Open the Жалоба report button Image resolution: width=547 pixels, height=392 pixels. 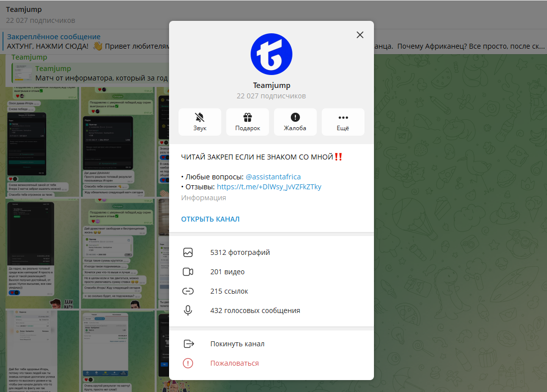point(295,122)
